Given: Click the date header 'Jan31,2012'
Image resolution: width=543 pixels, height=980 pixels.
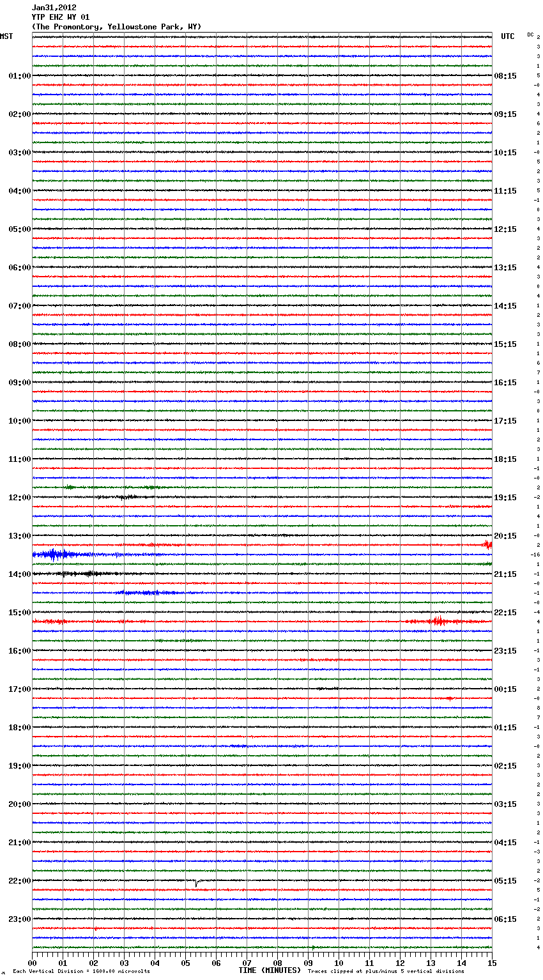Looking at the screenshot, I should click(x=54, y=8).
